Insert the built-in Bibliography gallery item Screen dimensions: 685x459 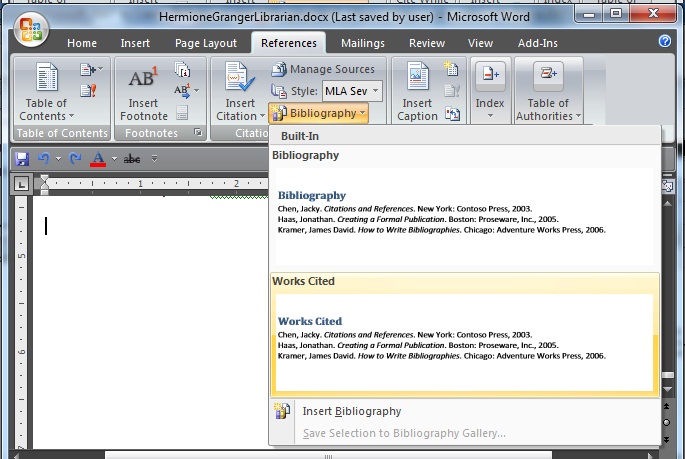click(464, 207)
